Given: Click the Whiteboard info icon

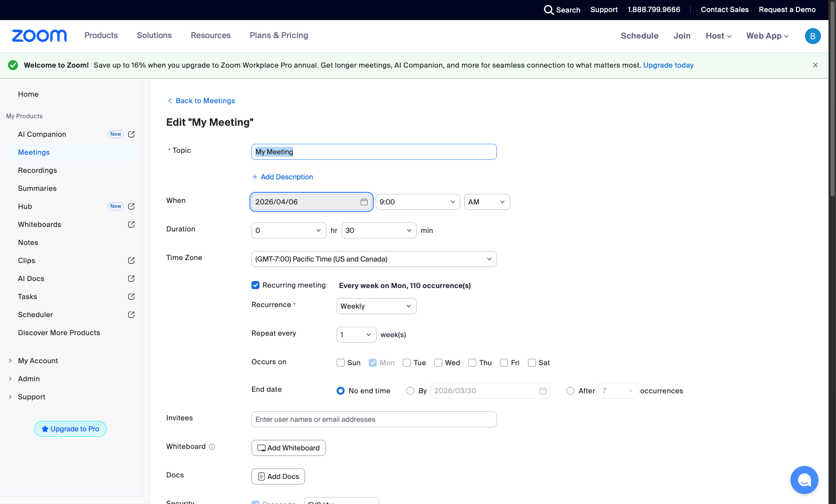Looking at the screenshot, I should click(x=212, y=447).
